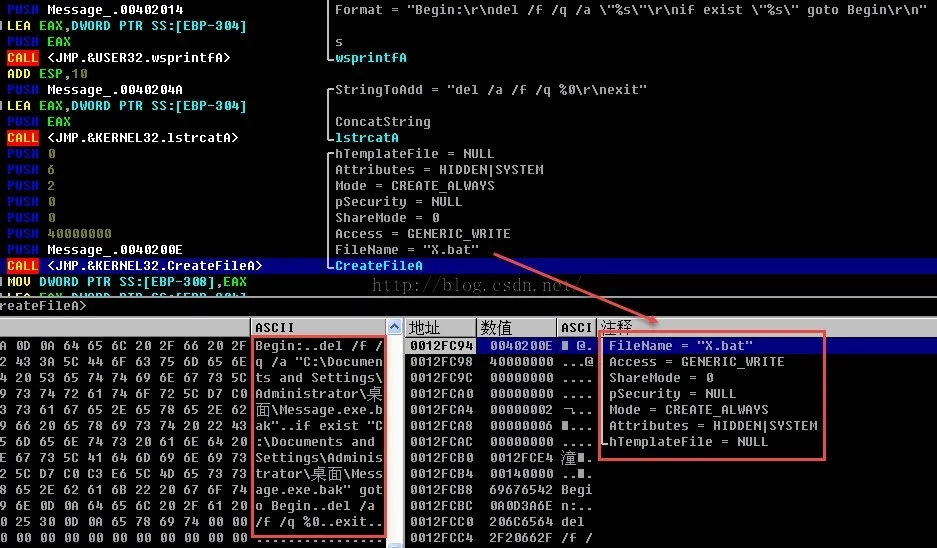Select stack address 0012FCA4
Image resolution: width=937 pixels, height=548 pixels.
click(x=441, y=410)
